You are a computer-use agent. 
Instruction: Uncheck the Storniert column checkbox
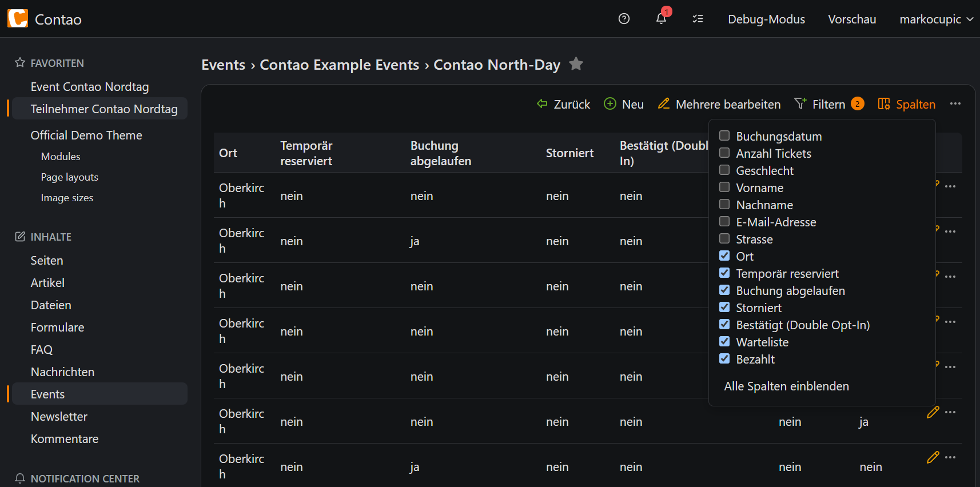tap(724, 307)
